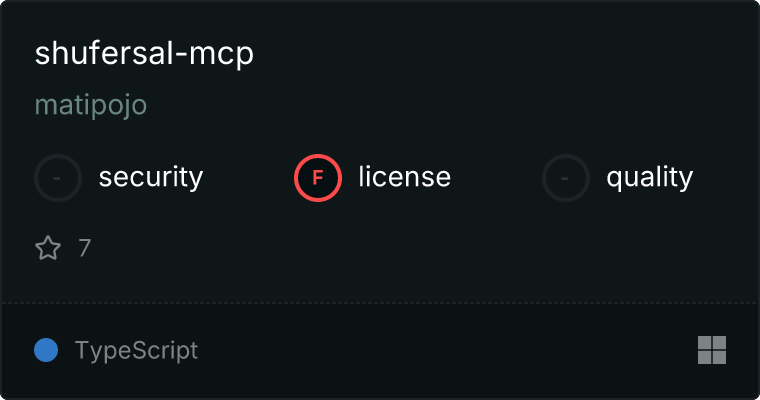Open the matipojo author profile link
The height and width of the screenshot is (400, 760).
(x=91, y=105)
